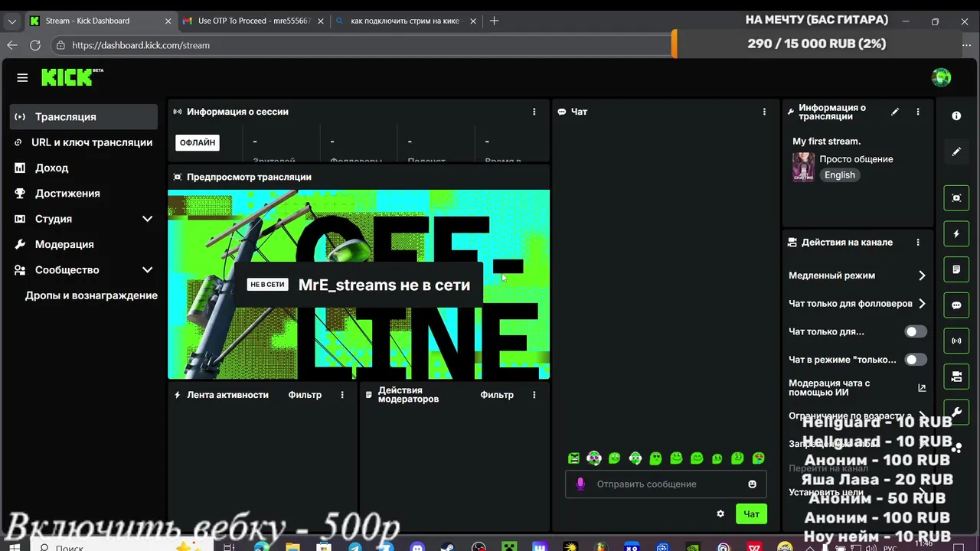Image resolution: width=980 pixels, height=551 pixels.
Task: Toggle the Чат только для... switch
Action: pos(916,331)
